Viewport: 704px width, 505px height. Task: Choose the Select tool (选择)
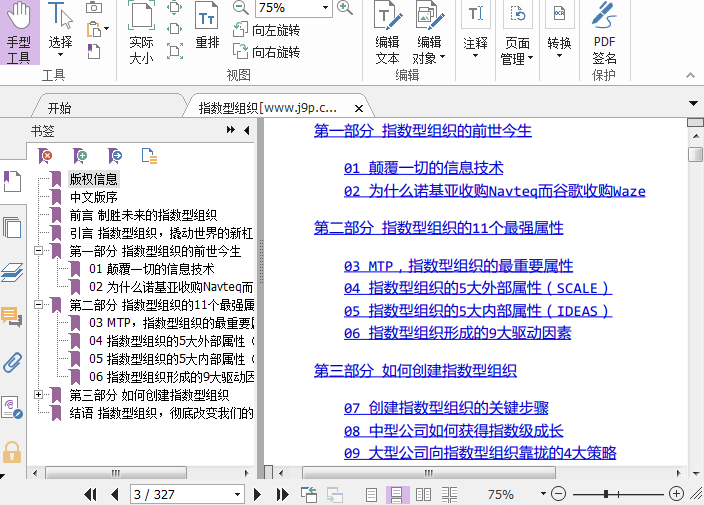pyautogui.click(x=60, y=30)
